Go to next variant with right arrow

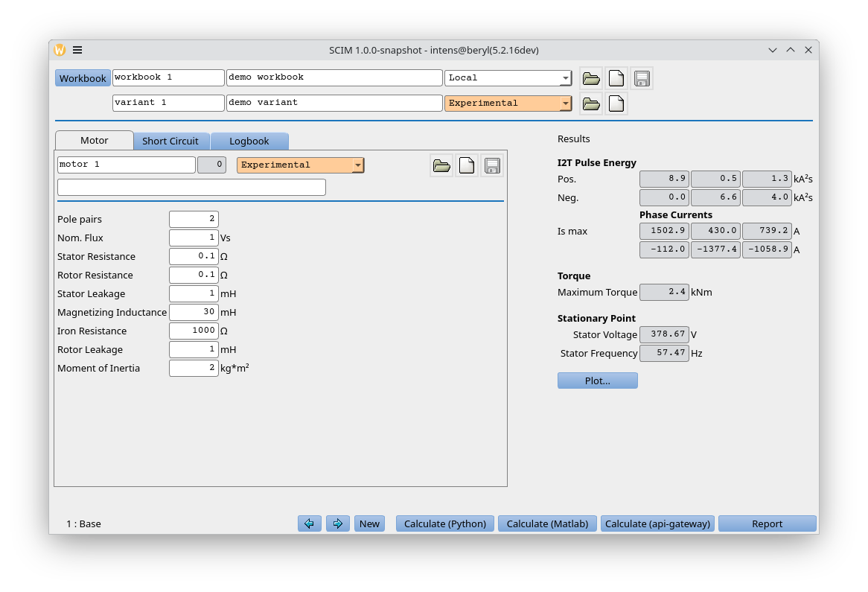coord(338,523)
